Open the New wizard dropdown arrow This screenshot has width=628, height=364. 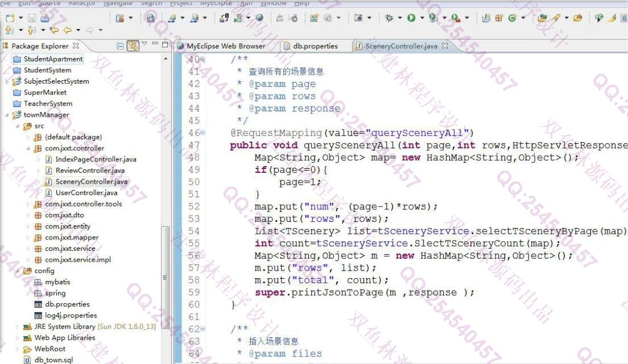pyautogui.click(x=20, y=18)
